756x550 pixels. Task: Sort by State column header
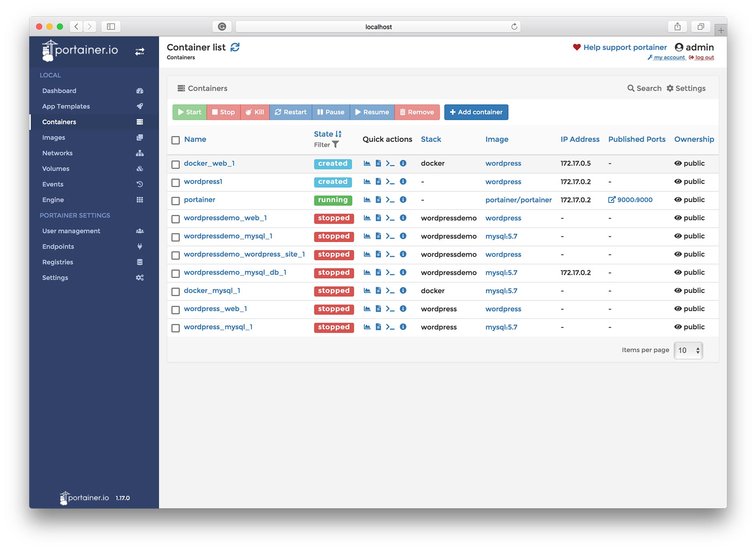[x=327, y=134]
